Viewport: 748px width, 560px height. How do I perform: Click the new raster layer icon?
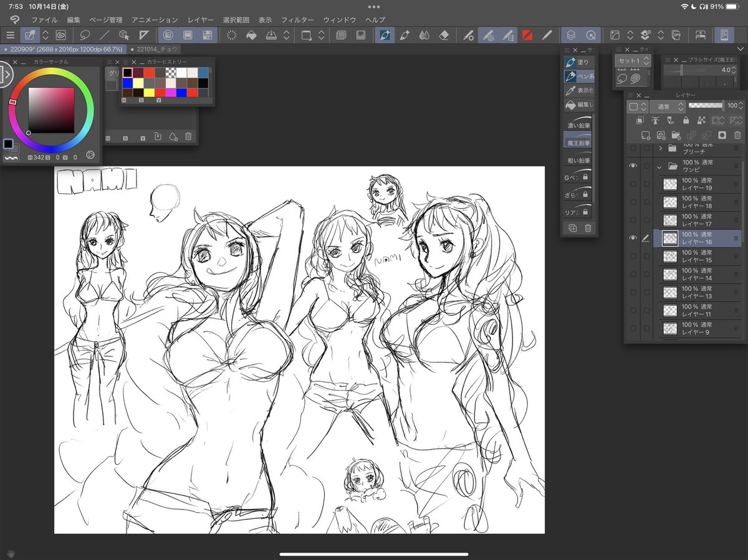tap(646, 135)
